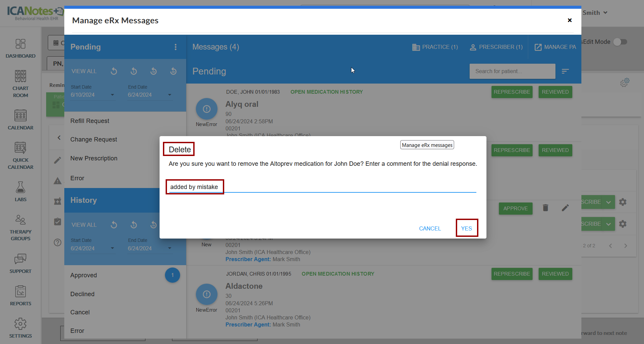Screen dimensions: 644x344
Task: Click CANCEL in the Delete dialog
Action: [x=430, y=228]
